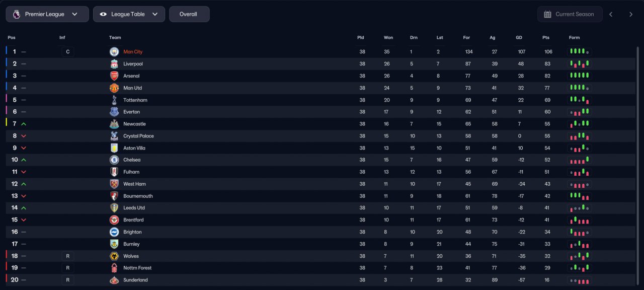Click the Liverpool club crest icon
644x290 pixels.
114,64
